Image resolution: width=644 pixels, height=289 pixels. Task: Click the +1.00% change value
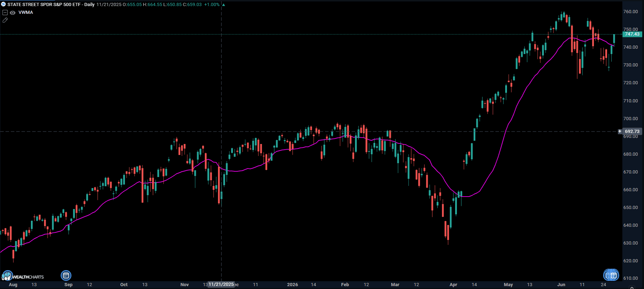pyautogui.click(x=212, y=5)
